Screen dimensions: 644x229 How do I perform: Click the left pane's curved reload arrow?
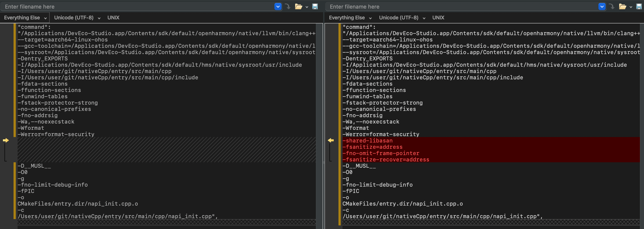coord(288,7)
